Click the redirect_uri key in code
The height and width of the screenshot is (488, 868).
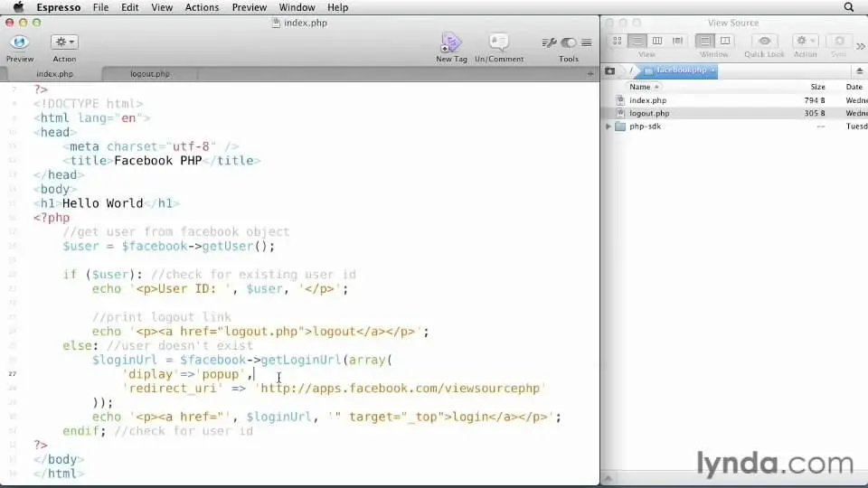click(173, 388)
